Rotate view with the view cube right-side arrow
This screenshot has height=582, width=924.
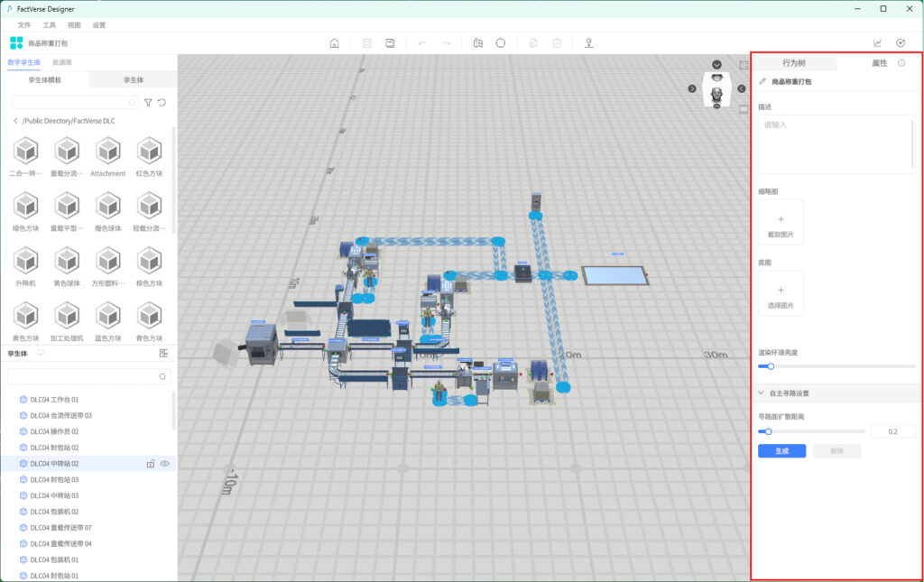[742, 88]
